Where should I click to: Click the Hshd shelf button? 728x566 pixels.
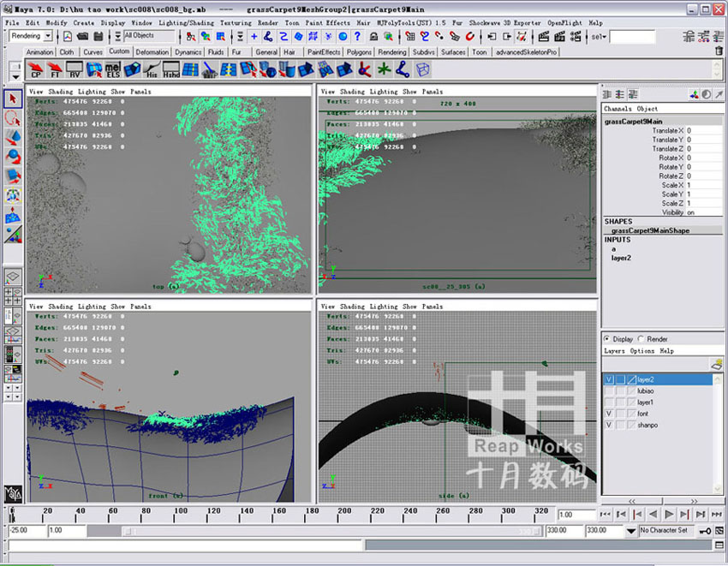pyautogui.click(x=170, y=69)
